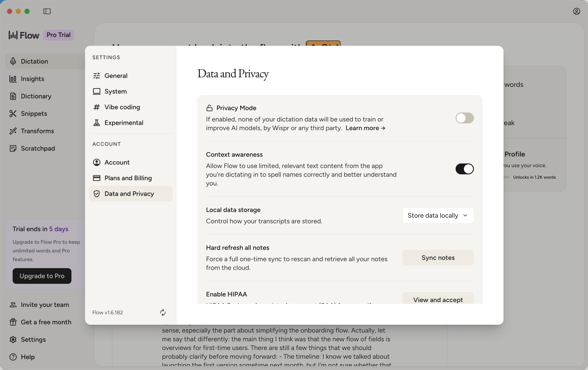Switch to System settings
Viewport: 588px width, 370px height.
[130, 91]
